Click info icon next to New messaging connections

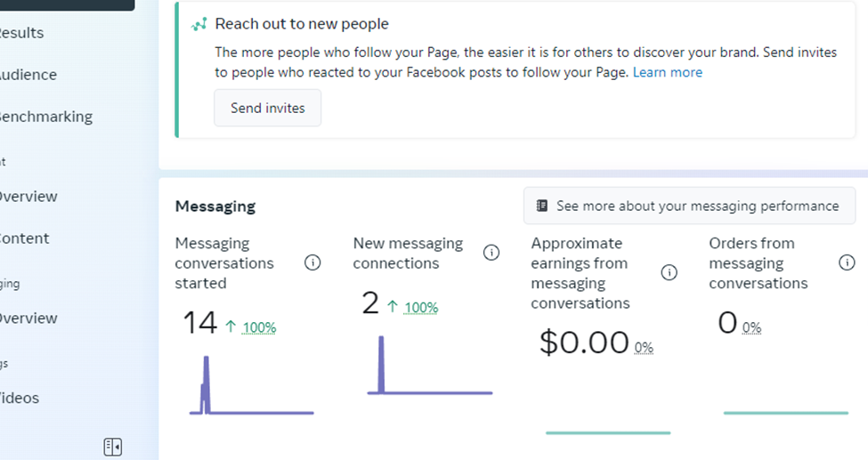pyautogui.click(x=491, y=253)
